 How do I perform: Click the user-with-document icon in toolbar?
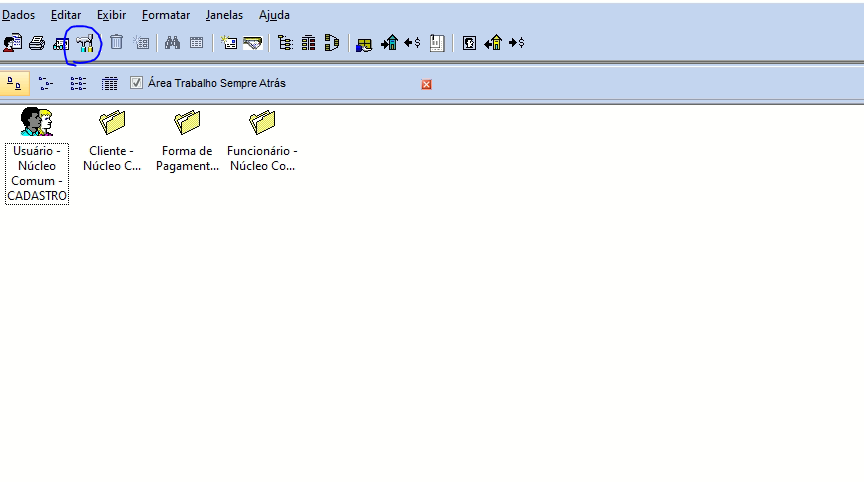(13, 43)
